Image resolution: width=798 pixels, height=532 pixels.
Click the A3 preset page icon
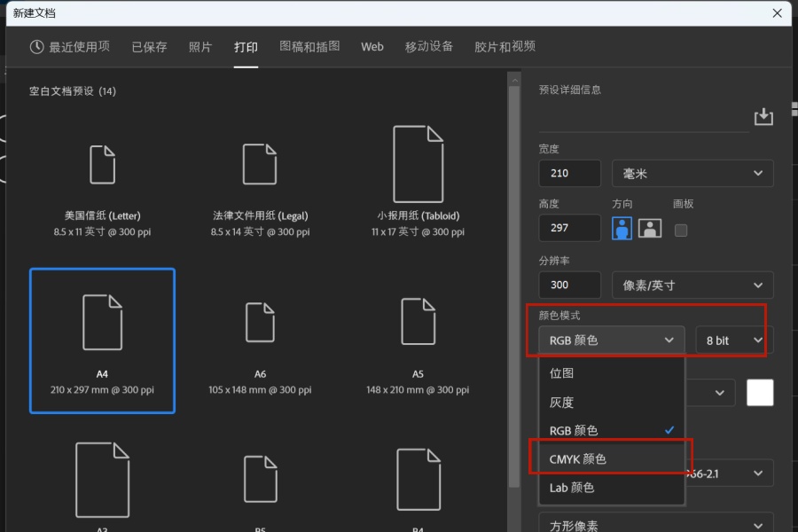point(102,480)
